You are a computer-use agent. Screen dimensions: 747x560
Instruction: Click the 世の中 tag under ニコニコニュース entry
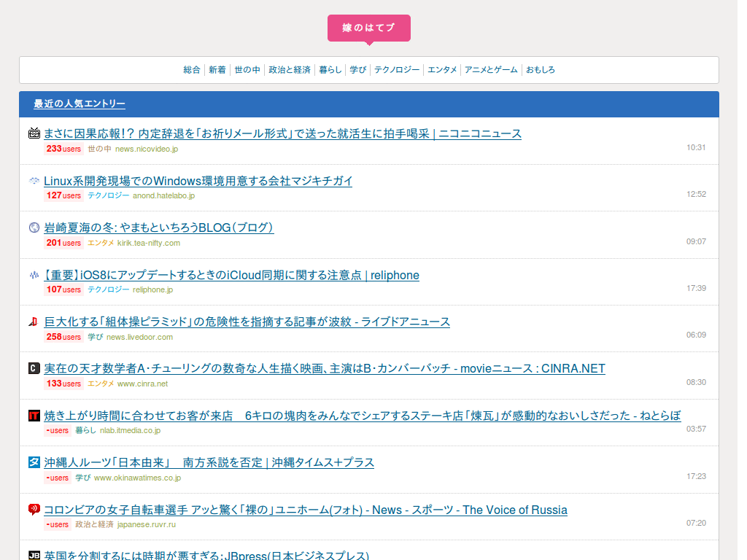99,149
